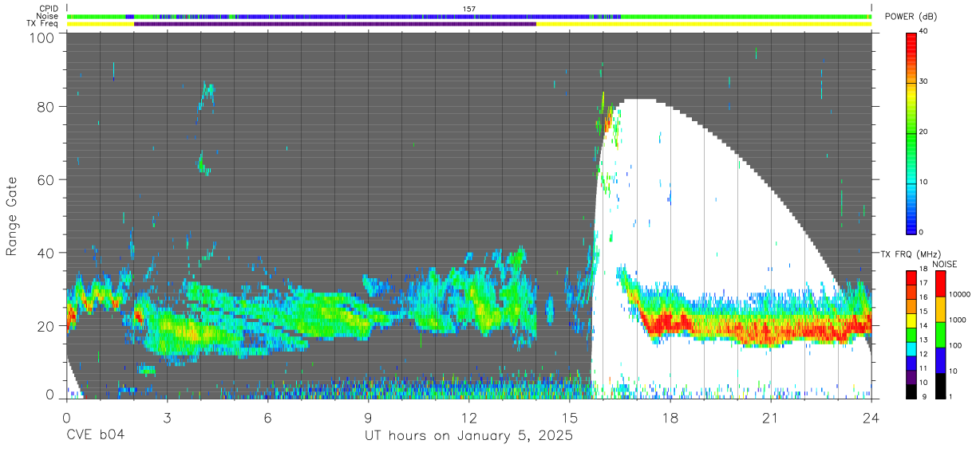Click the '12' tick on UT hours axis
The image size is (980, 452).
pos(469,417)
